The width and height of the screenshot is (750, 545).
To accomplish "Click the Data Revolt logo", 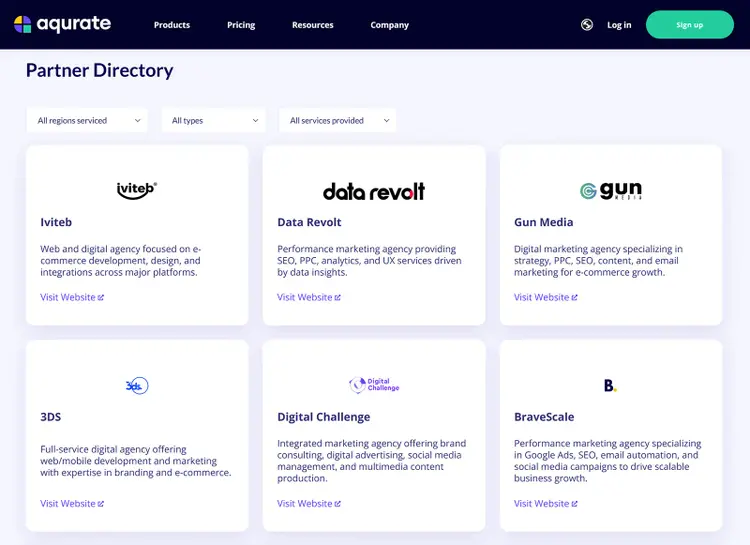I will (x=374, y=191).
